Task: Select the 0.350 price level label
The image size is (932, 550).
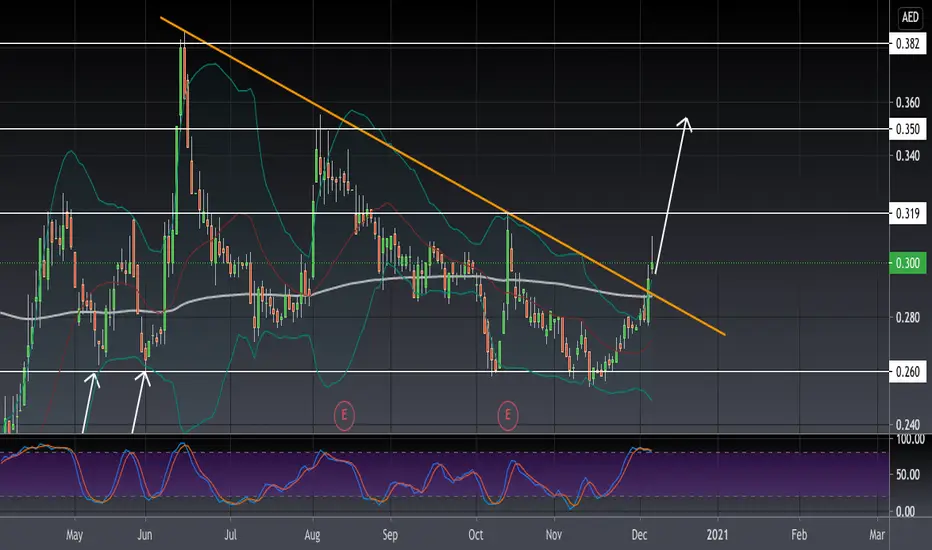Action: [x=908, y=129]
